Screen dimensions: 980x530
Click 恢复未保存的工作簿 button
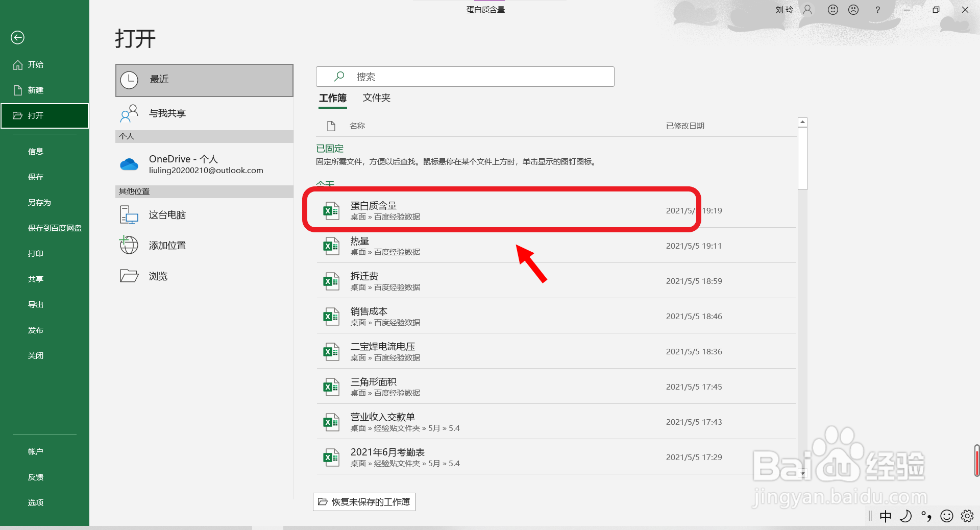pyautogui.click(x=363, y=502)
